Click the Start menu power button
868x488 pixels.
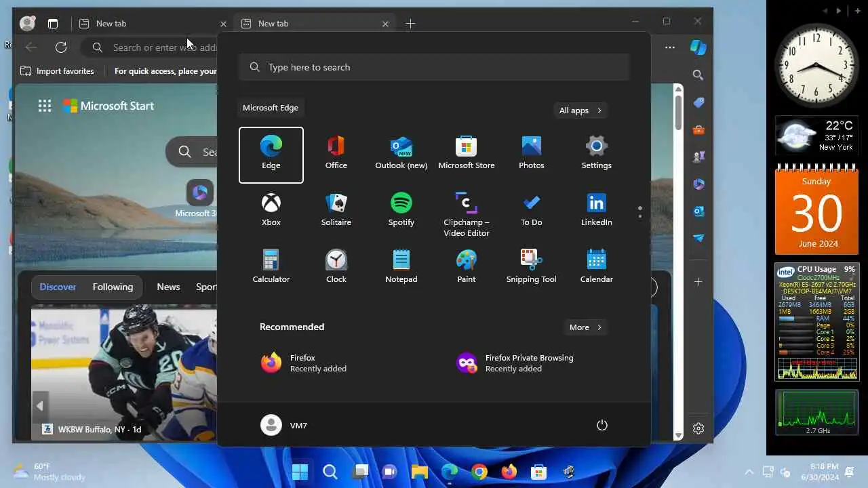point(601,425)
